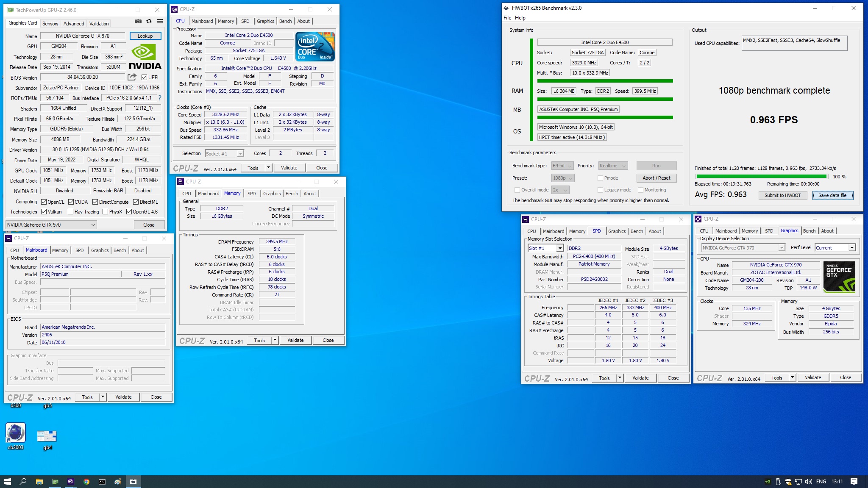Screen dimensions: 868x488
Task: Click the Lookup button in GPU-Z
Action: pyautogui.click(x=145, y=36)
